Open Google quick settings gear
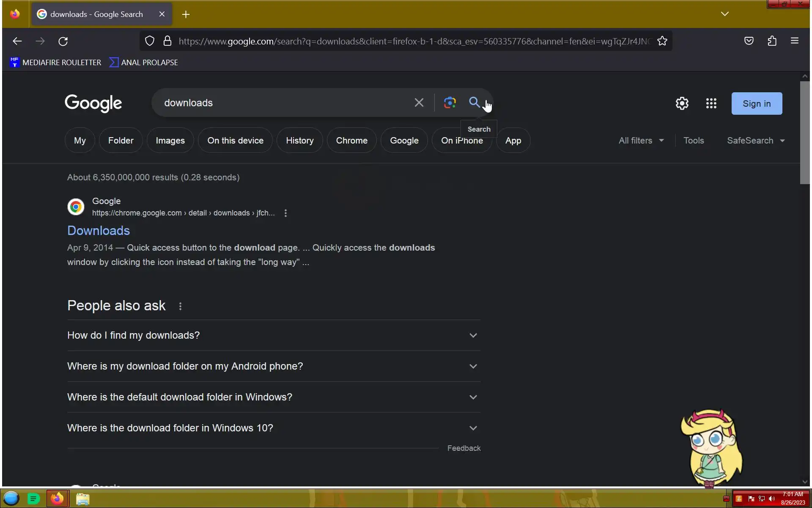The height and width of the screenshot is (508, 812). [682, 103]
